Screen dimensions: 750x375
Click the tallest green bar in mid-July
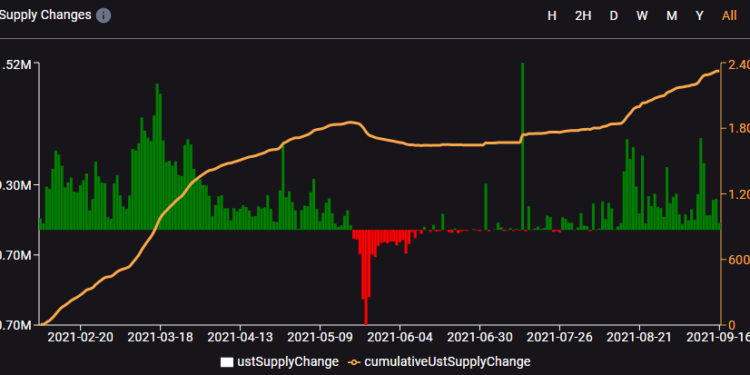pos(522,146)
